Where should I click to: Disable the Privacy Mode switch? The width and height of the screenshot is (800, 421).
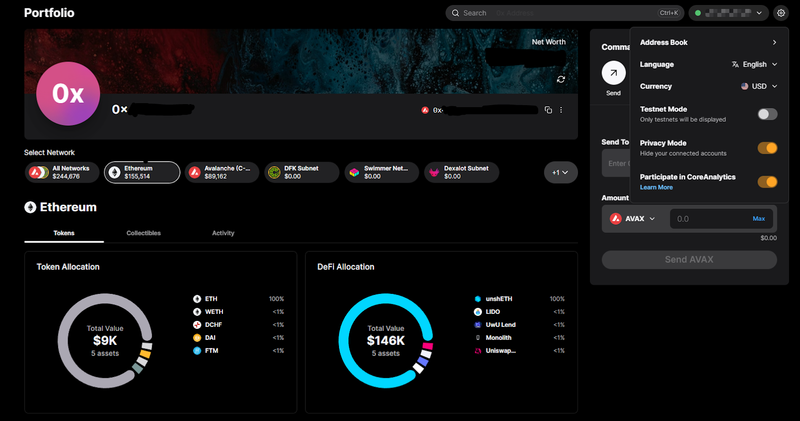tap(767, 148)
